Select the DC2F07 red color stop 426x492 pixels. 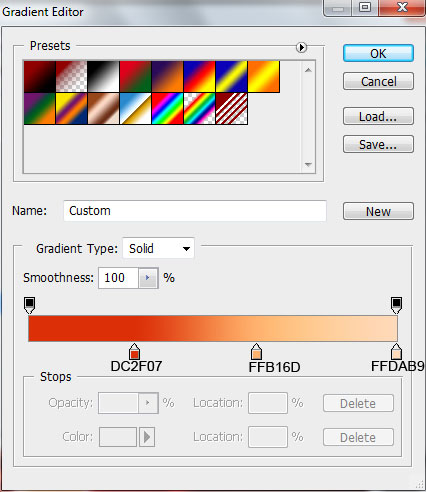[134, 351]
